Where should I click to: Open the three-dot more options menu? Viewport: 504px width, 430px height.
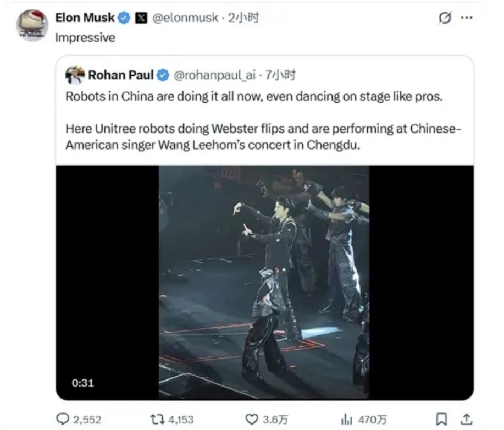pyautogui.click(x=466, y=18)
